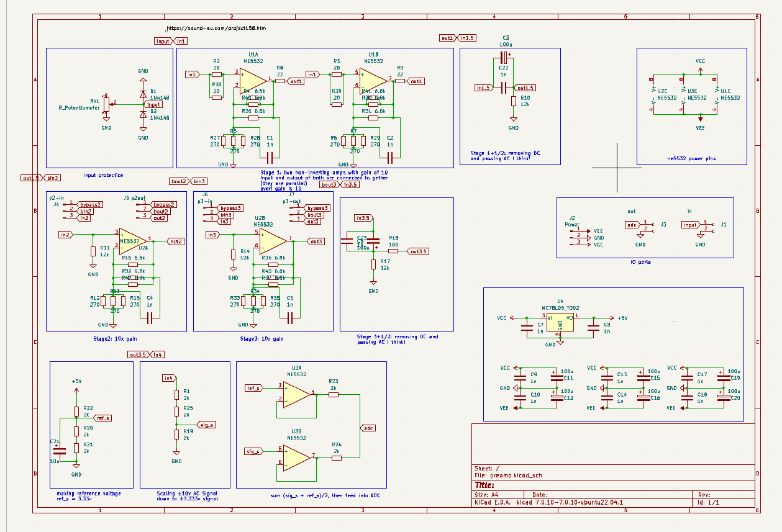
Task: Click the 'ne5532 power pins' annotation
Action: coord(691,158)
